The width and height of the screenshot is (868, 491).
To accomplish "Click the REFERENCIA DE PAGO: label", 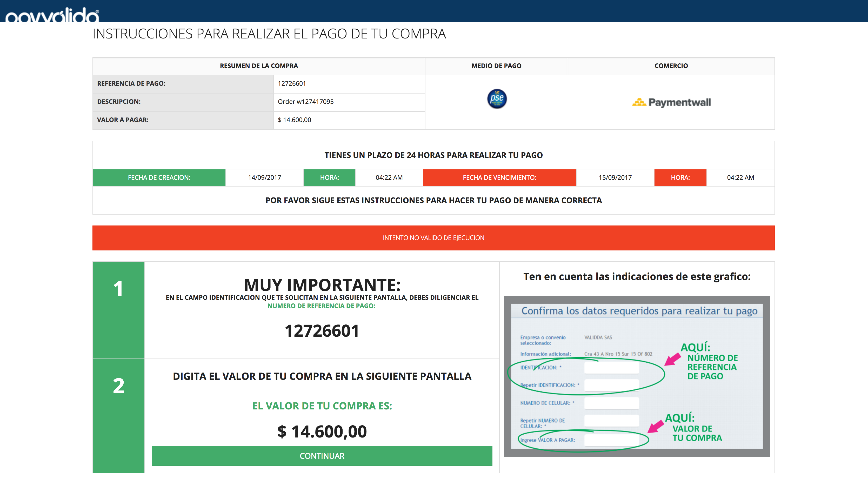I will click(131, 84).
